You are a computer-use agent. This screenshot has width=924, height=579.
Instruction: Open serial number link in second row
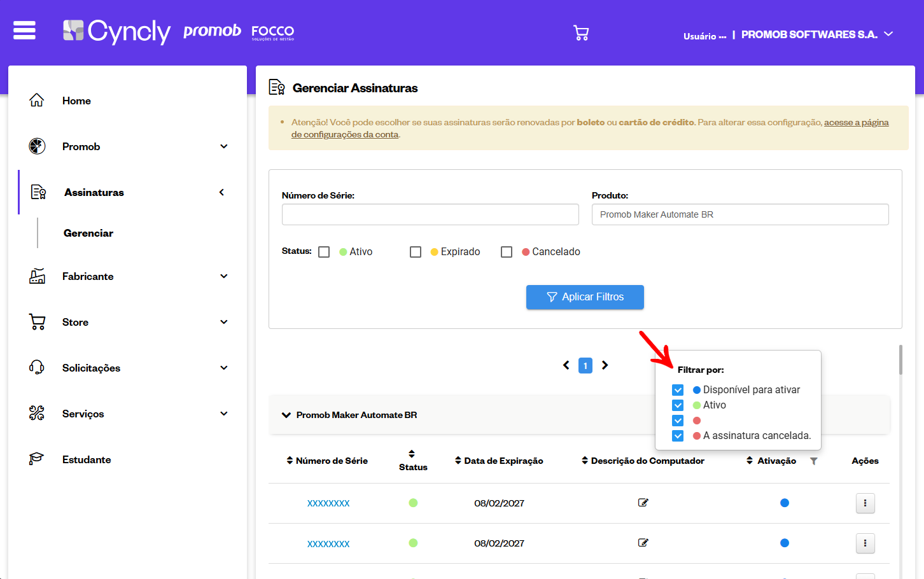328,544
